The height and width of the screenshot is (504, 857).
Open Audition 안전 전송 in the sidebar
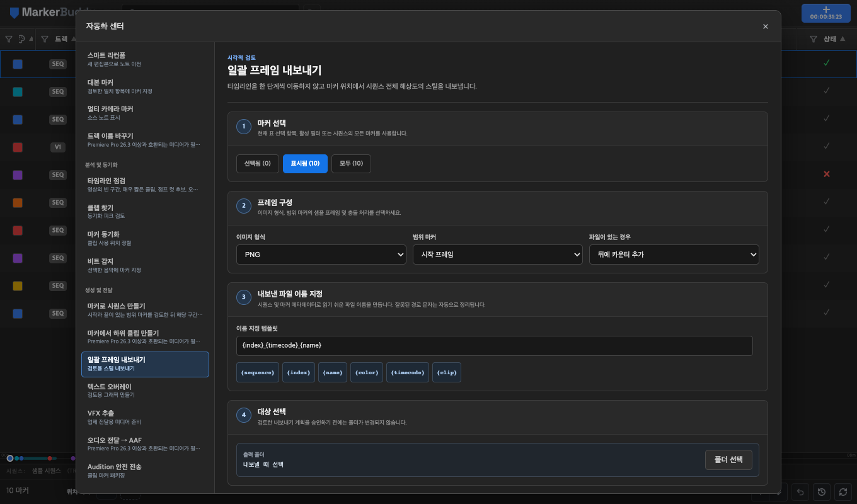(145, 471)
